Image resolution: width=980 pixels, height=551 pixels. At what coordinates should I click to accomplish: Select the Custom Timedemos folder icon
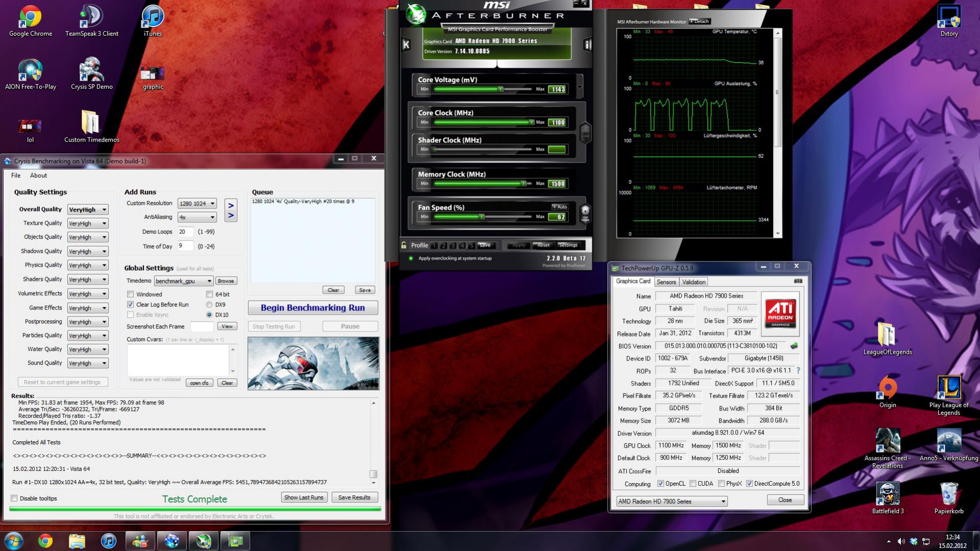click(x=92, y=127)
